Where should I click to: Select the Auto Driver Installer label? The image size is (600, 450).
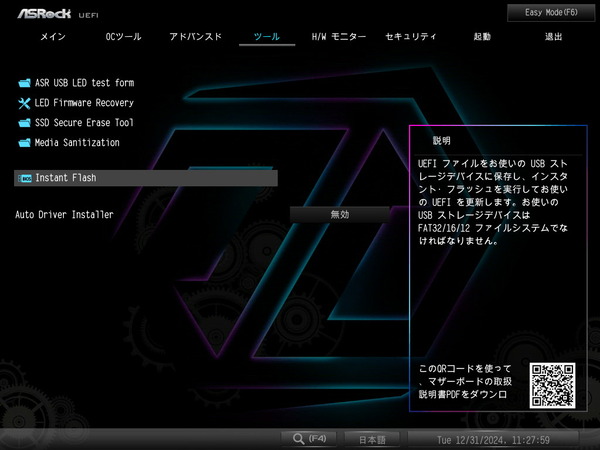[64, 215]
